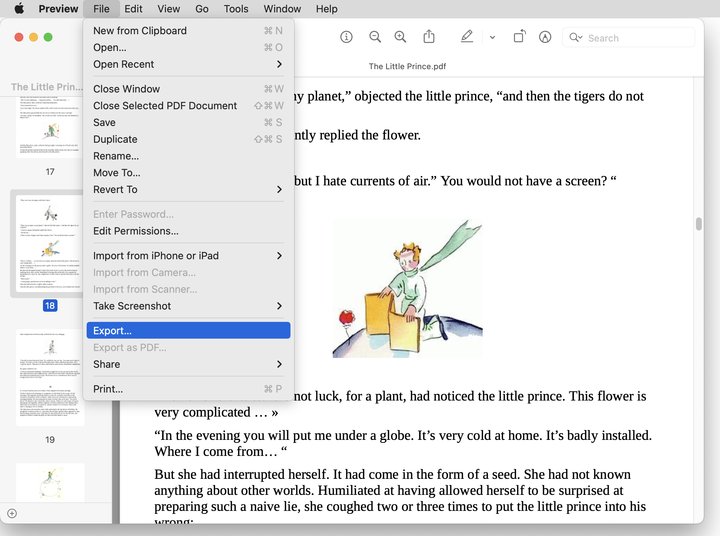Select page 18 thumbnail
The image size is (720, 536).
[x=50, y=244]
